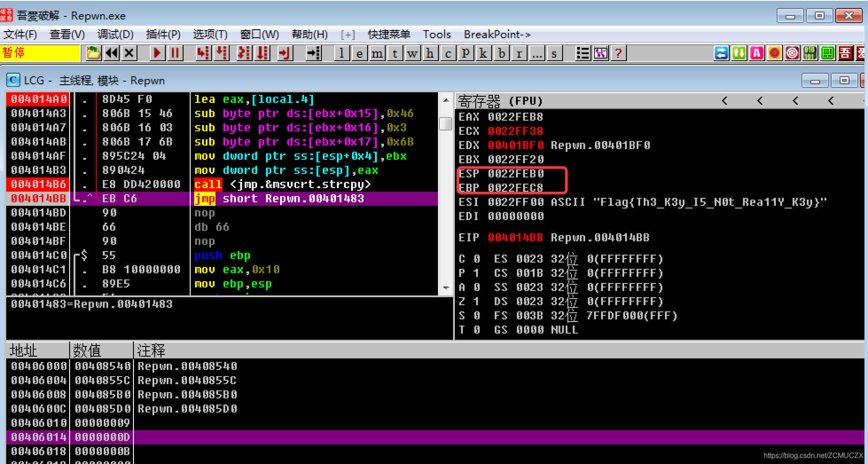Show Windows list with the 'w' button
Image resolution: width=868 pixels, height=464 pixels.
pos(412,53)
